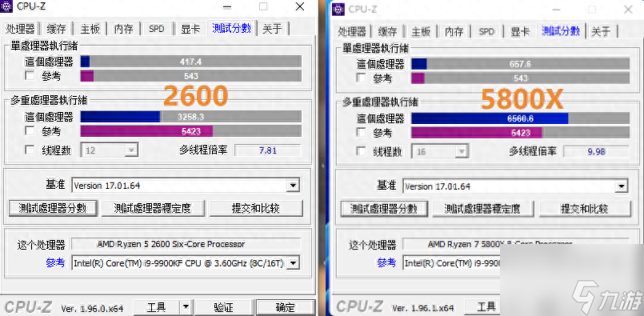Viewport: 644px width, 316px height.
Task: Click 提交和比較 button in right window
Action: coord(585,209)
